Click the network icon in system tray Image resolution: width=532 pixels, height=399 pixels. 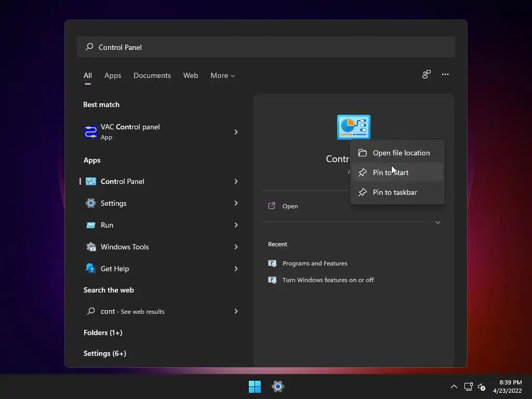pos(469,387)
